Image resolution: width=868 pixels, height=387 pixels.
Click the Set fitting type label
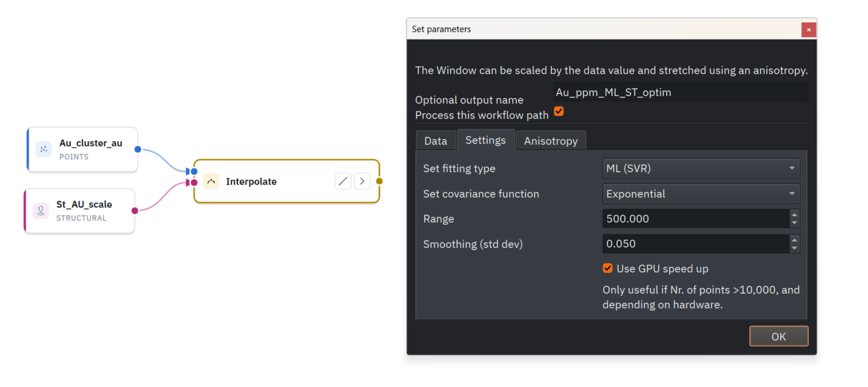tap(459, 168)
